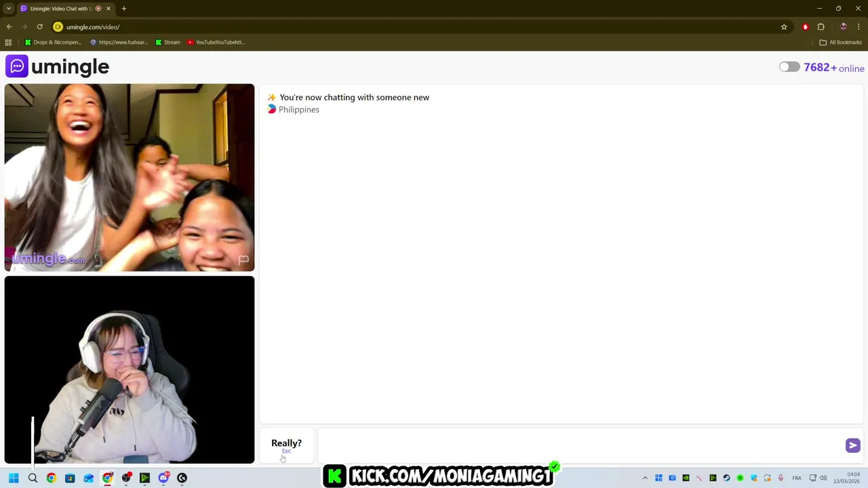The width and height of the screenshot is (868, 488).
Task: Bookmark this page with the star icon
Action: [x=784, y=27]
